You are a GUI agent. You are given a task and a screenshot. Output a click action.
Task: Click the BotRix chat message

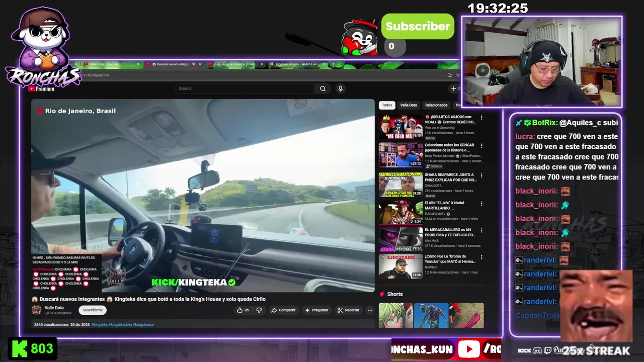[x=567, y=123]
